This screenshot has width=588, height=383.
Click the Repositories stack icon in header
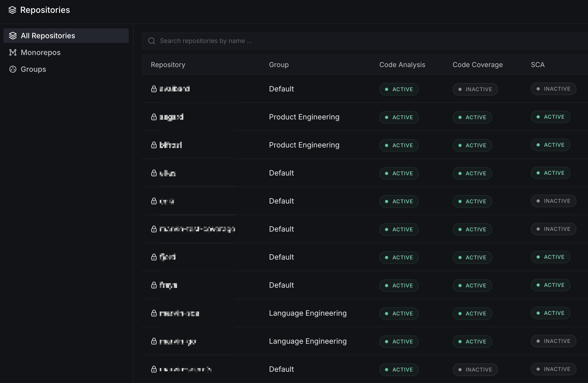click(x=12, y=10)
